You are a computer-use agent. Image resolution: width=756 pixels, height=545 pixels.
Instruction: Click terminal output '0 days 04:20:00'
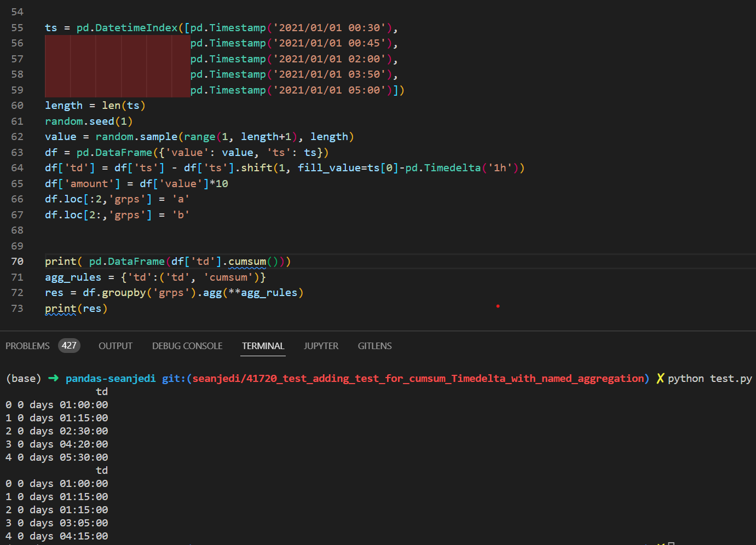pyautogui.click(x=63, y=444)
